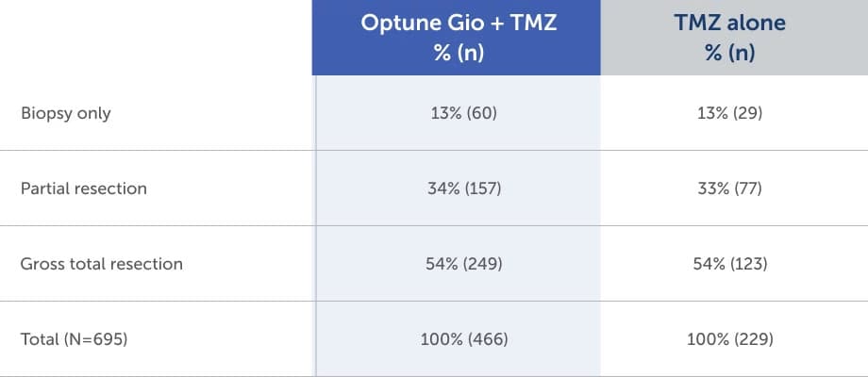868x377 pixels.
Task: Select the Gross total resection row label
Action: 102,264
